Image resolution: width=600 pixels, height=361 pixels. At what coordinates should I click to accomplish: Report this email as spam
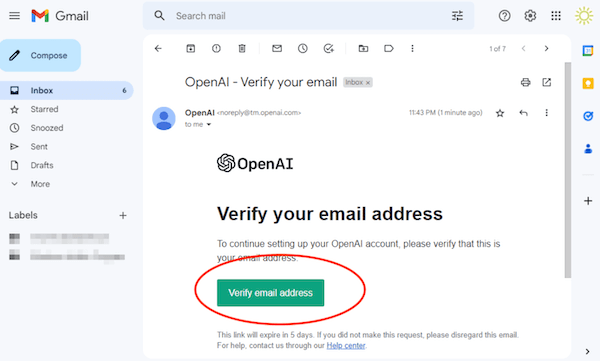point(216,49)
